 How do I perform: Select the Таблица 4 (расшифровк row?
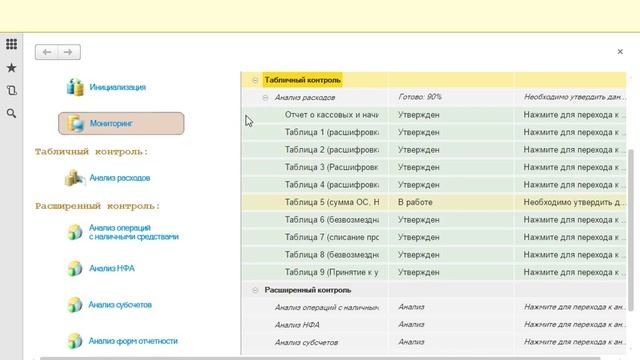[433, 185]
